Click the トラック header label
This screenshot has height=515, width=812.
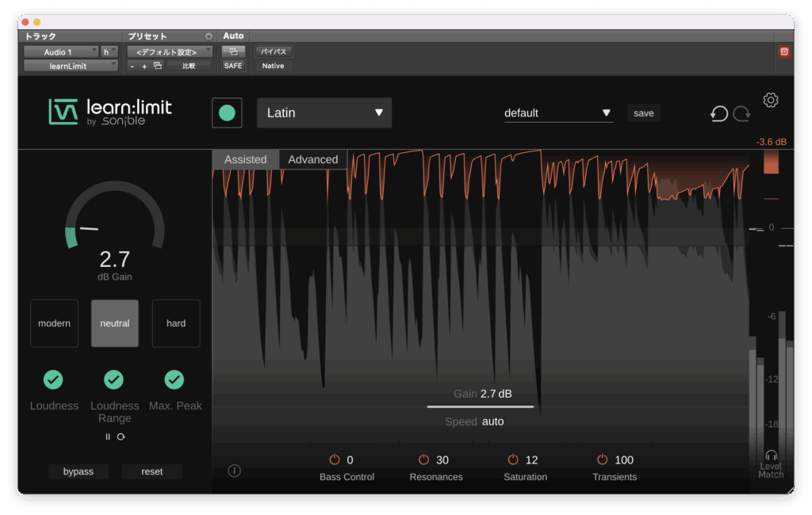(x=40, y=36)
